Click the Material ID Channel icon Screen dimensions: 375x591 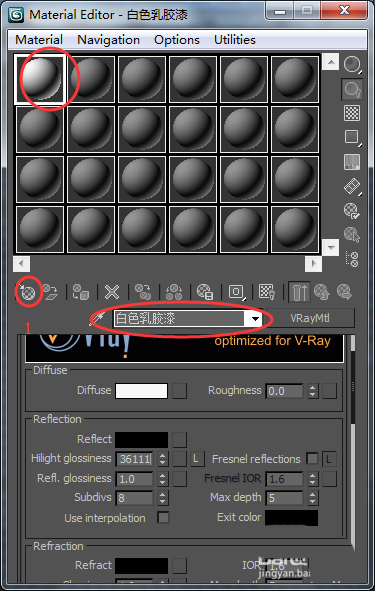[237, 292]
